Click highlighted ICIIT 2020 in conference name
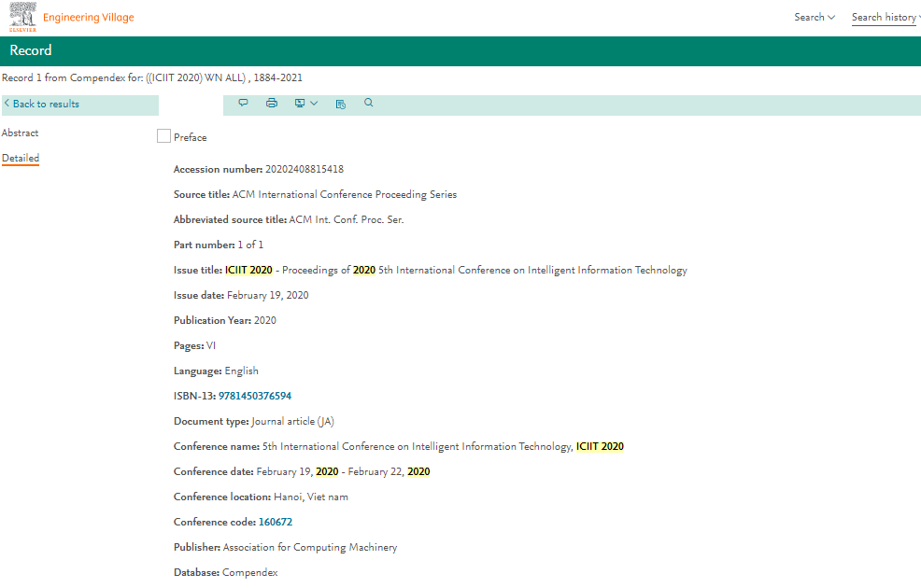This screenshot has width=921, height=588. [600, 446]
